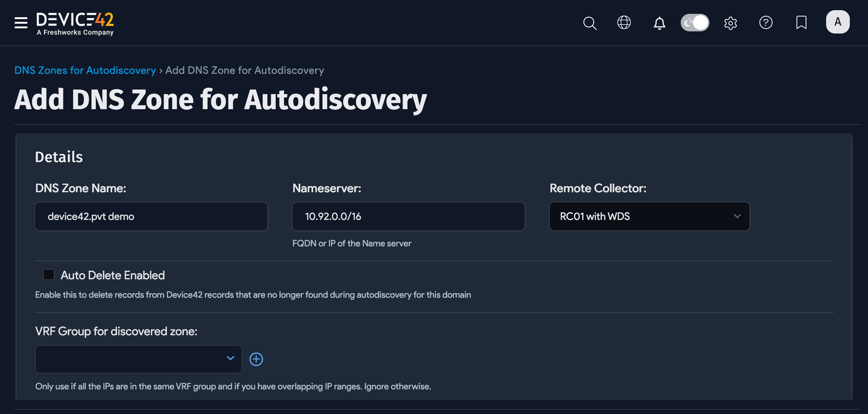Screen dimensions: 868x414
Task: Click the DNS Zone Name input field
Action: point(151,217)
